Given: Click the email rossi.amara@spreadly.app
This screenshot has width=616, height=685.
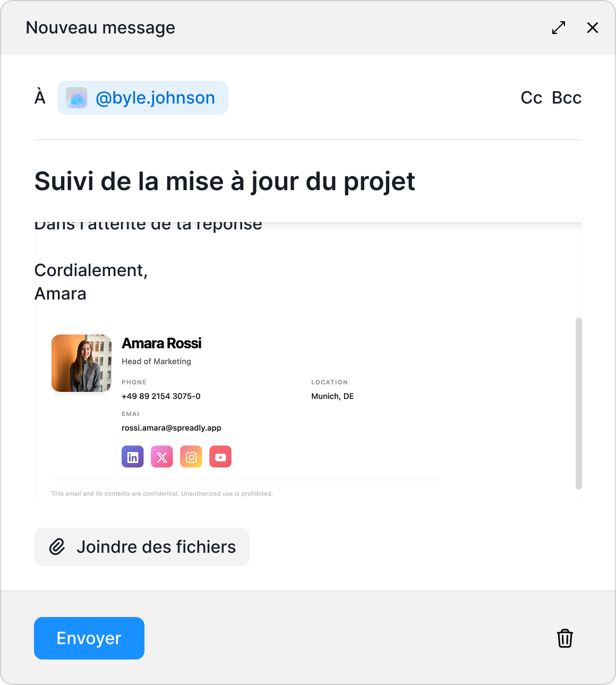Looking at the screenshot, I should point(172,428).
